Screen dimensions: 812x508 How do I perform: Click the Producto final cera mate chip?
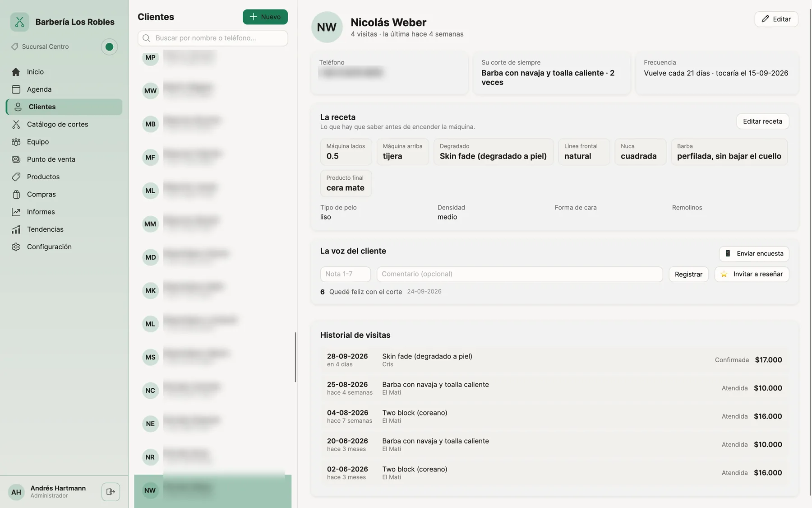346,183
